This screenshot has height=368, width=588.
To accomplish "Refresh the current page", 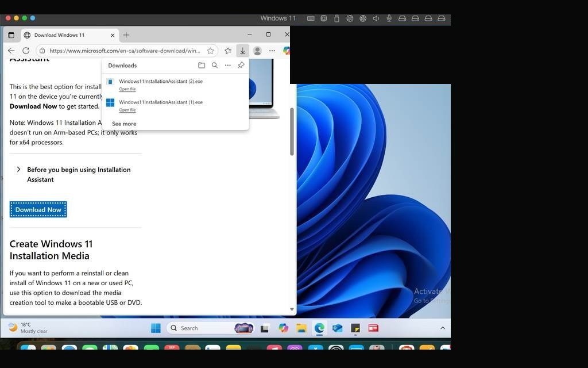I will (26, 51).
